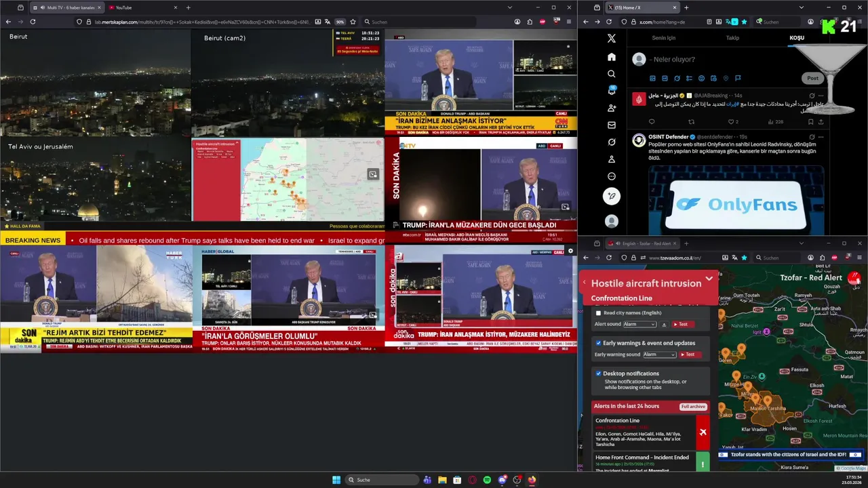The image size is (868, 488).
Task: Select the (15) Home / X tab
Action: point(642,7)
